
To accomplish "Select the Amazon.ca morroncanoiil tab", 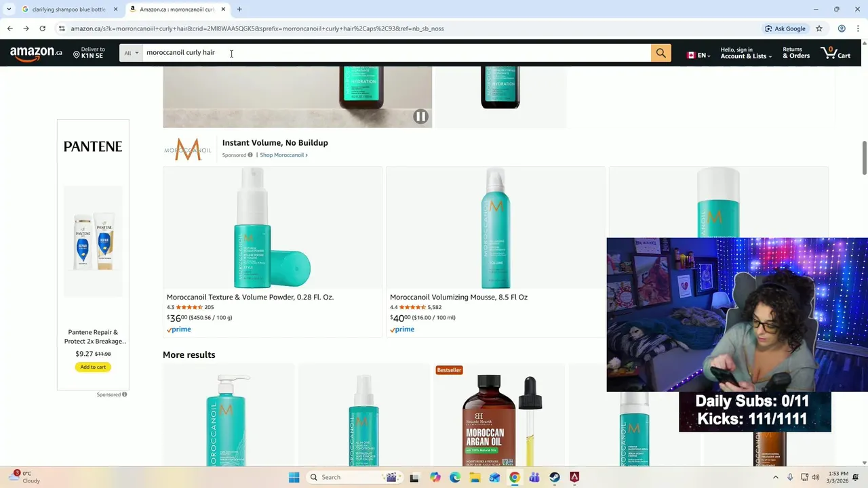I will [x=178, y=9].
